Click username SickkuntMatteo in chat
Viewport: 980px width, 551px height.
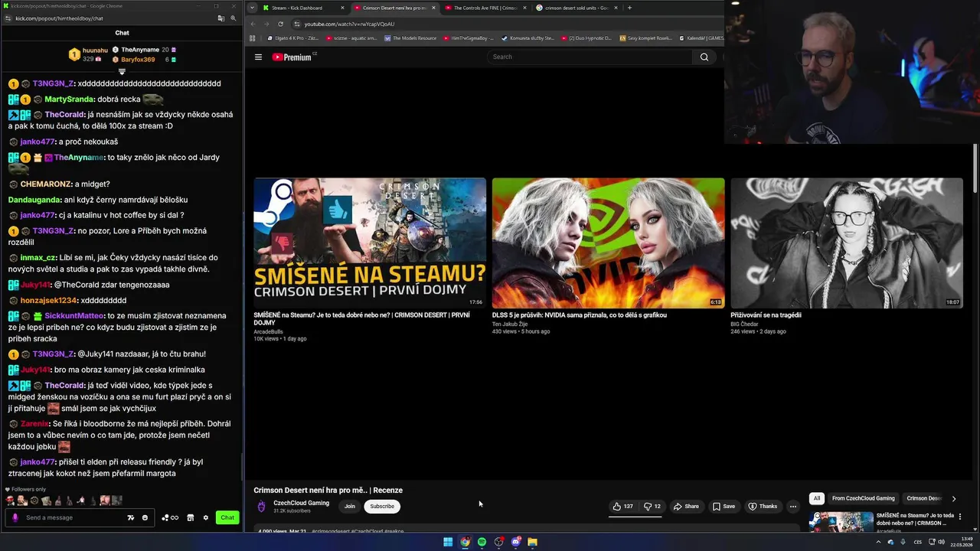[73, 316]
